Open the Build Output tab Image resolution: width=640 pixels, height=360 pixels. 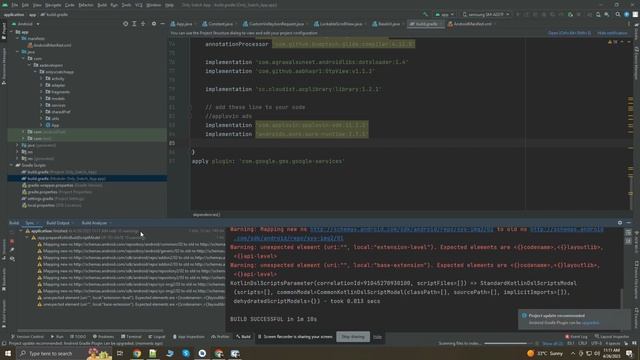[58, 223]
